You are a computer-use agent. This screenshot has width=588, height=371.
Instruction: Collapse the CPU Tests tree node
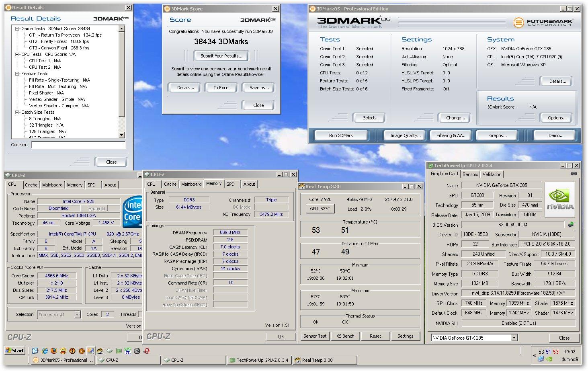(17, 54)
